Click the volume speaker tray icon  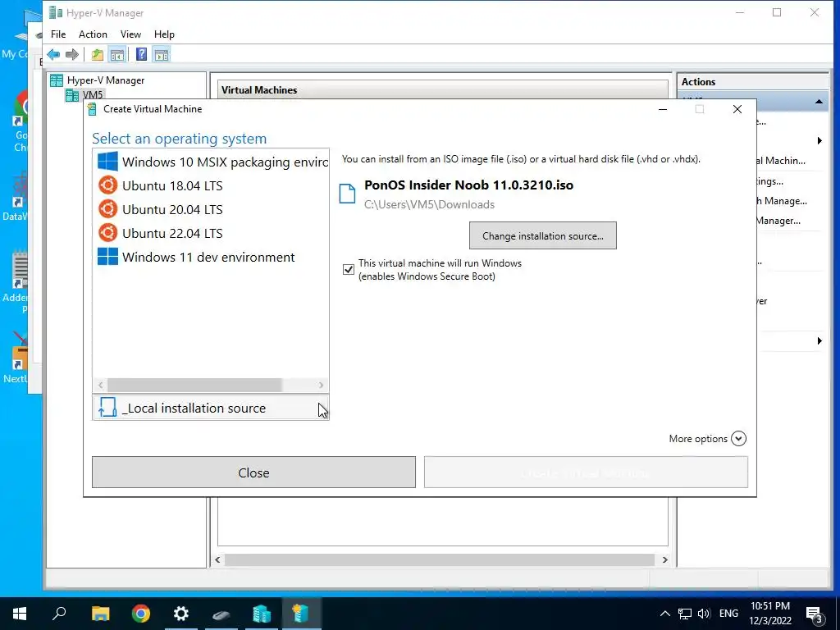(x=704, y=614)
